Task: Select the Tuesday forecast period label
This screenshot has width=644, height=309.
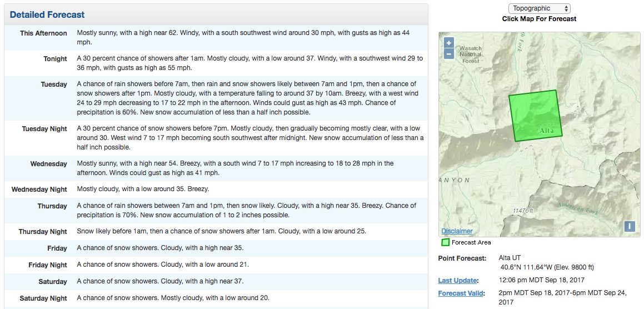Action: (x=54, y=84)
